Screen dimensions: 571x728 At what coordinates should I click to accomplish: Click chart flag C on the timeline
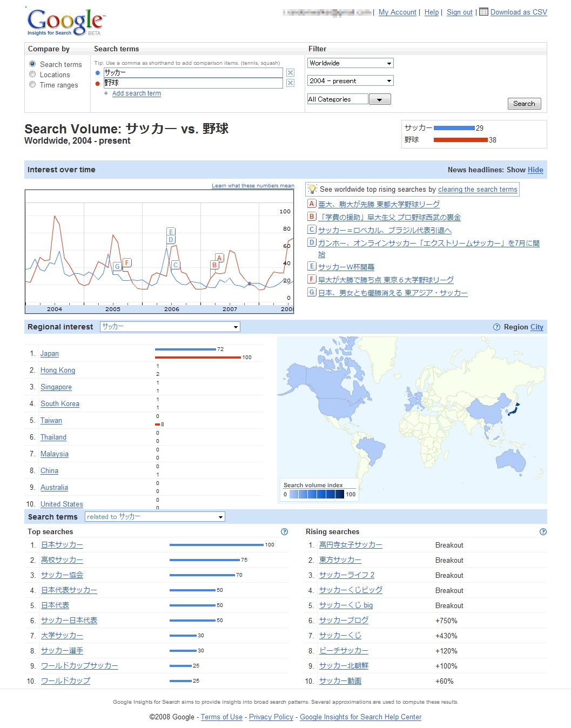[176, 265]
